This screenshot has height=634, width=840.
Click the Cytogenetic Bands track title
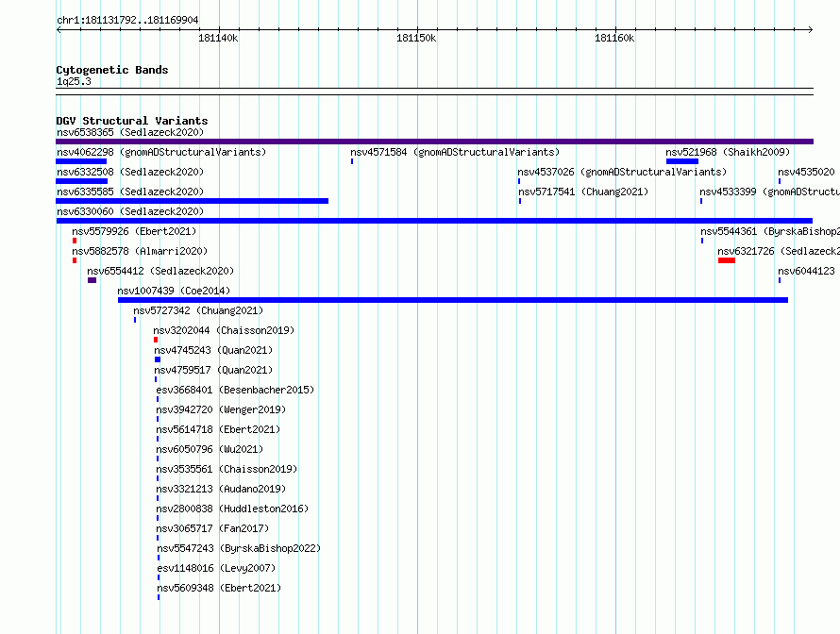pos(112,70)
